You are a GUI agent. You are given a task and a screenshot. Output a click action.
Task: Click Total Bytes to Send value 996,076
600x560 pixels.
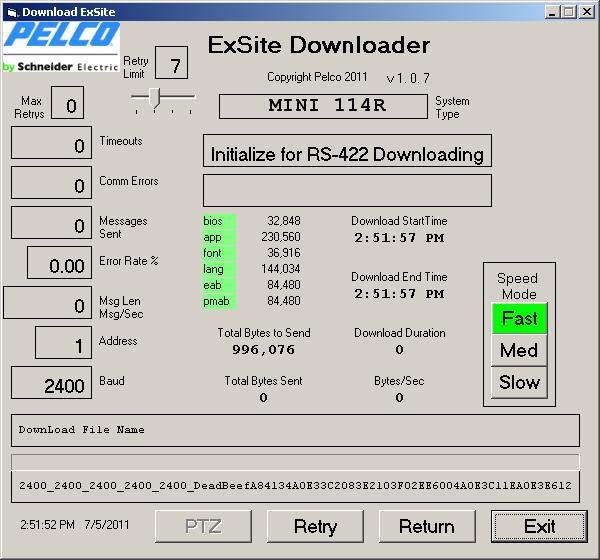point(264,350)
